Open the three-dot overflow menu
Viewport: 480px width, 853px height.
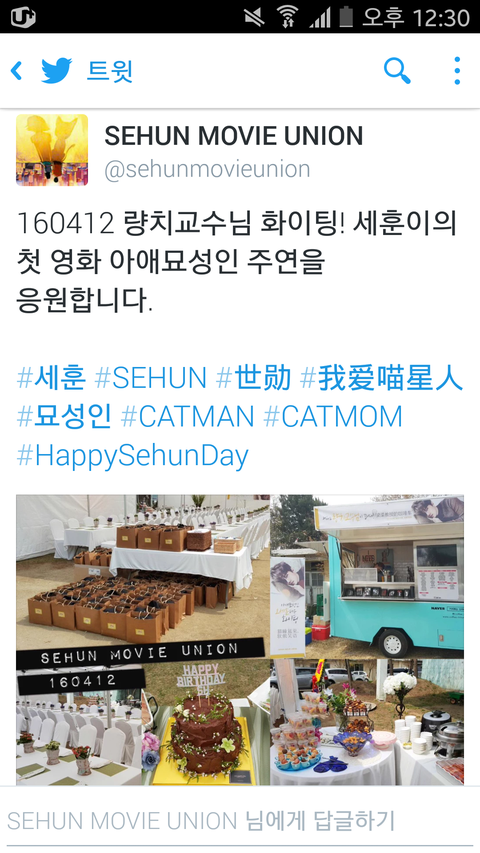[x=457, y=71]
